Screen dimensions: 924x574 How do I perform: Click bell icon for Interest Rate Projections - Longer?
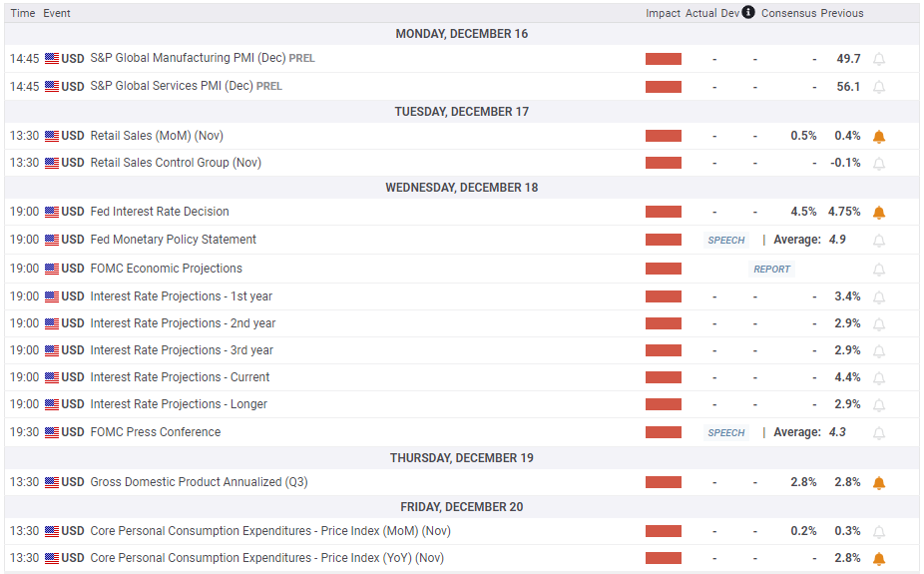879,405
